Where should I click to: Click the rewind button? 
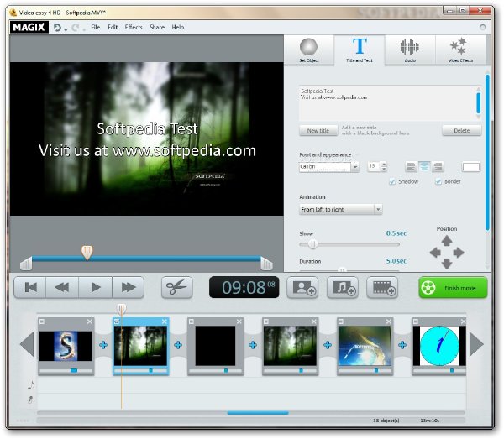pyautogui.click(x=62, y=287)
